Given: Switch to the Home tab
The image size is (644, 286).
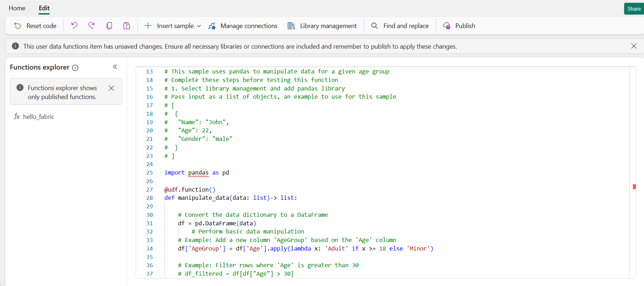Looking at the screenshot, I should pos(17,8).
